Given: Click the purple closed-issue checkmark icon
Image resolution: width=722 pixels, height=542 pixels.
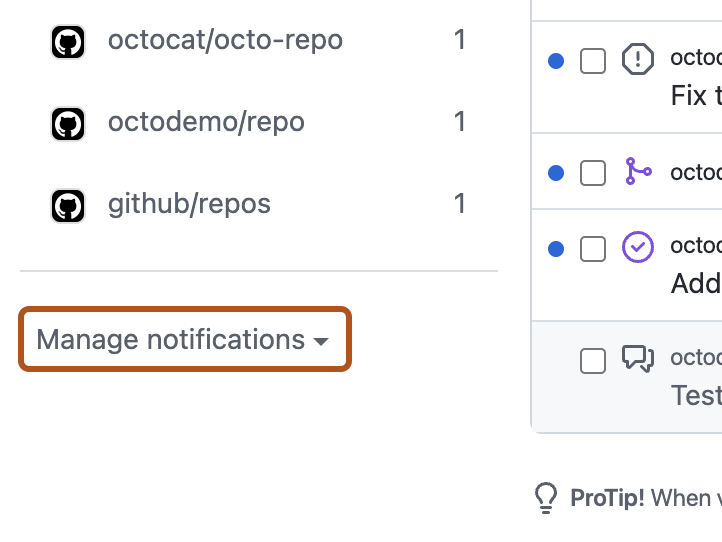Looking at the screenshot, I should [638, 247].
